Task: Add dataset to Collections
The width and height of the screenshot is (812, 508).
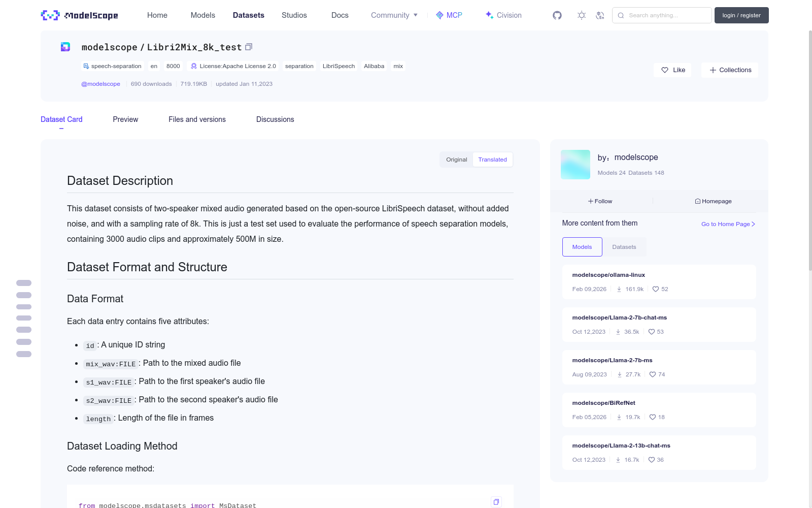Action: [730, 70]
